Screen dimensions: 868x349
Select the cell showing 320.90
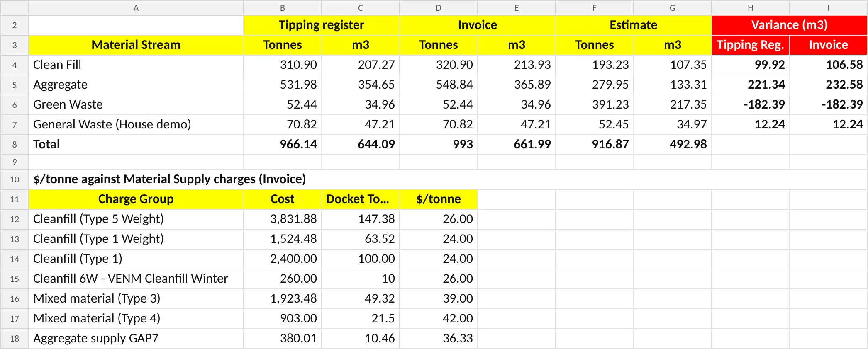click(x=438, y=65)
